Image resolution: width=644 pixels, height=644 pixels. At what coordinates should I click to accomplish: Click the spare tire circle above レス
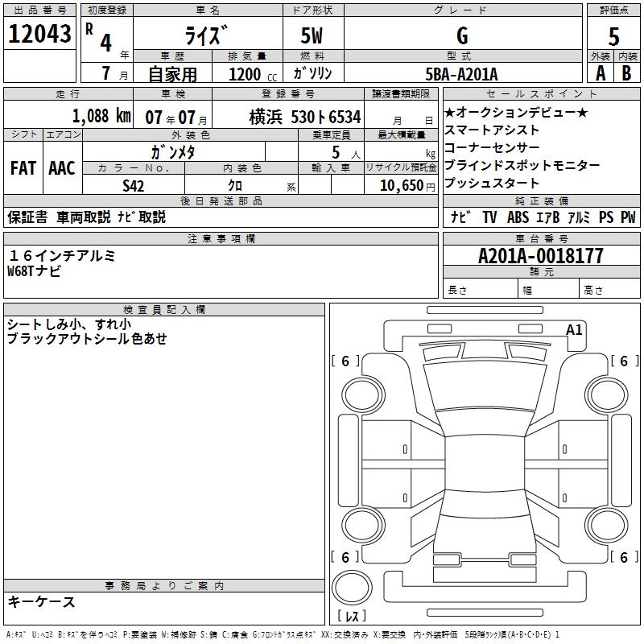tap(352, 588)
